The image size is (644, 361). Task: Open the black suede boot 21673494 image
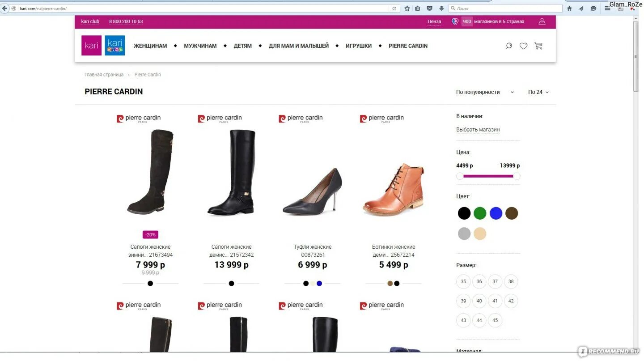[151, 172]
